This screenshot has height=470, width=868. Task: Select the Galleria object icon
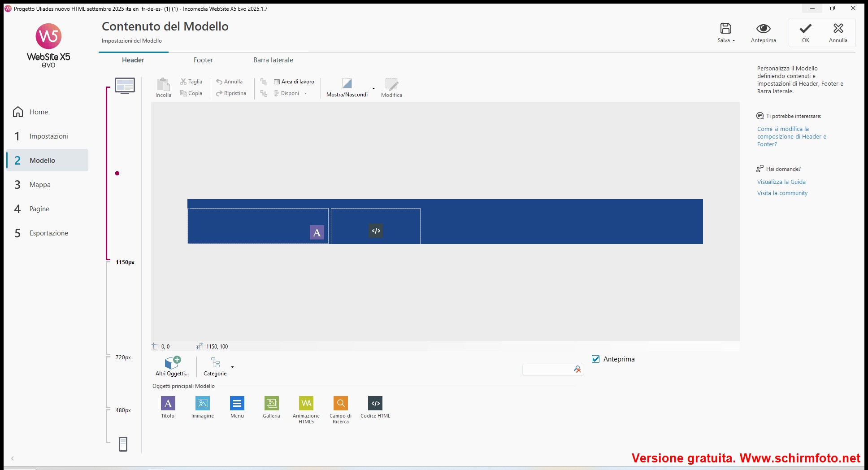271,403
